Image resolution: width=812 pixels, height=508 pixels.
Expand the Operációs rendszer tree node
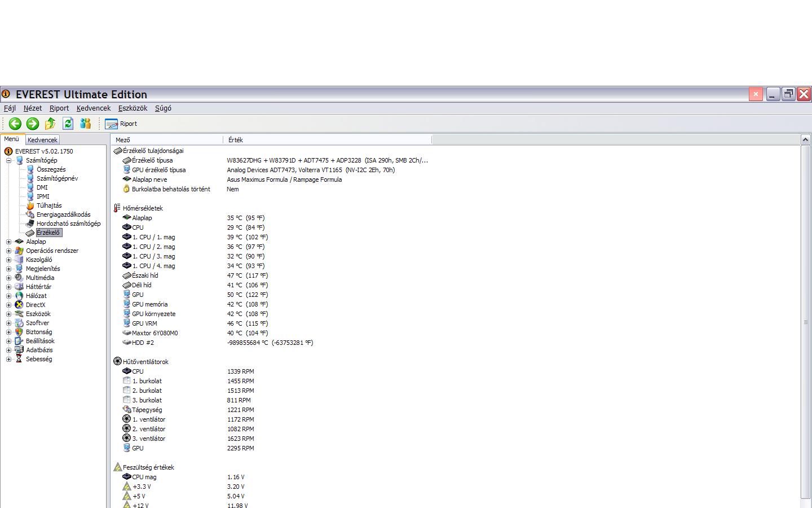tap(8, 251)
